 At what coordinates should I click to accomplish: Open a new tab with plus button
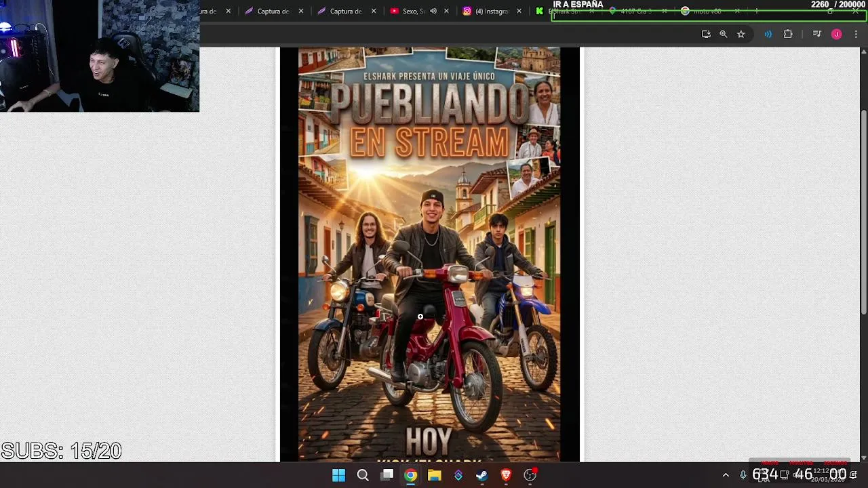757,11
